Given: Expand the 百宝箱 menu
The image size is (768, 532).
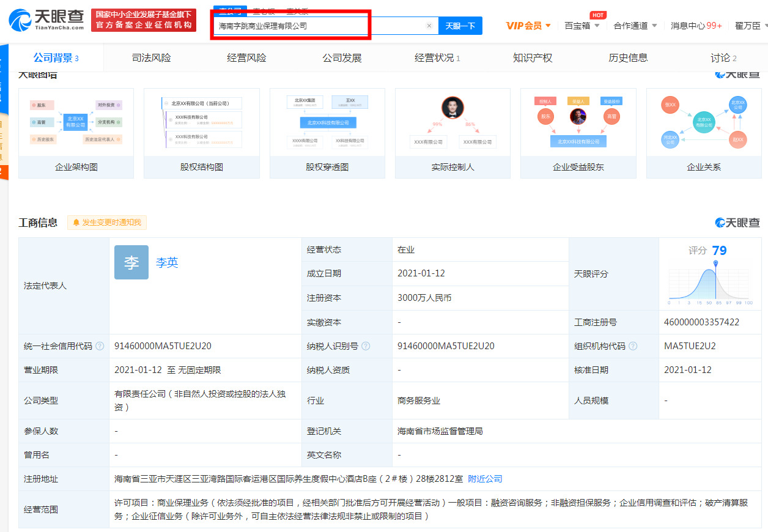Looking at the screenshot, I should (582, 26).
